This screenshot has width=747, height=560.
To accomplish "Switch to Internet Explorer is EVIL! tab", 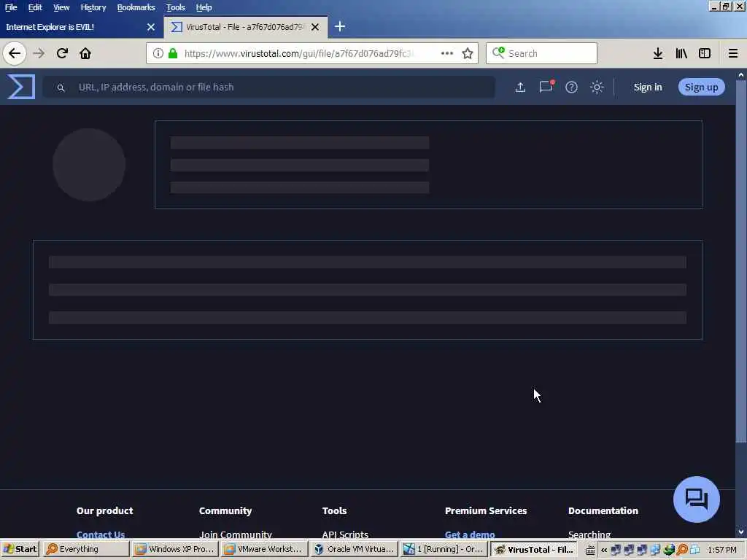I will [81, 27].
